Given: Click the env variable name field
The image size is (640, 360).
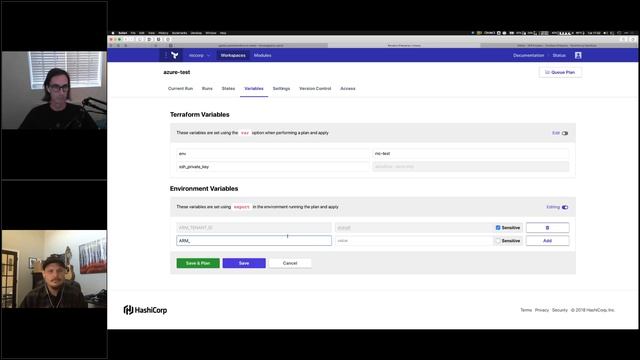Looking at the screenshot, I should pyautogui.click(x=273, y=154).
